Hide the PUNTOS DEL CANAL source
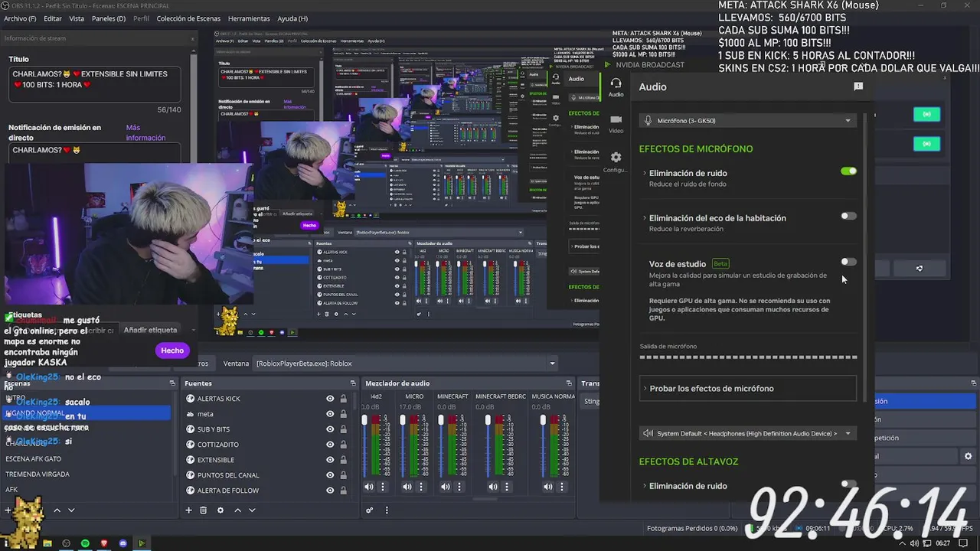The height and width of the screenshot is (551, 980). [x=330, y=475]
